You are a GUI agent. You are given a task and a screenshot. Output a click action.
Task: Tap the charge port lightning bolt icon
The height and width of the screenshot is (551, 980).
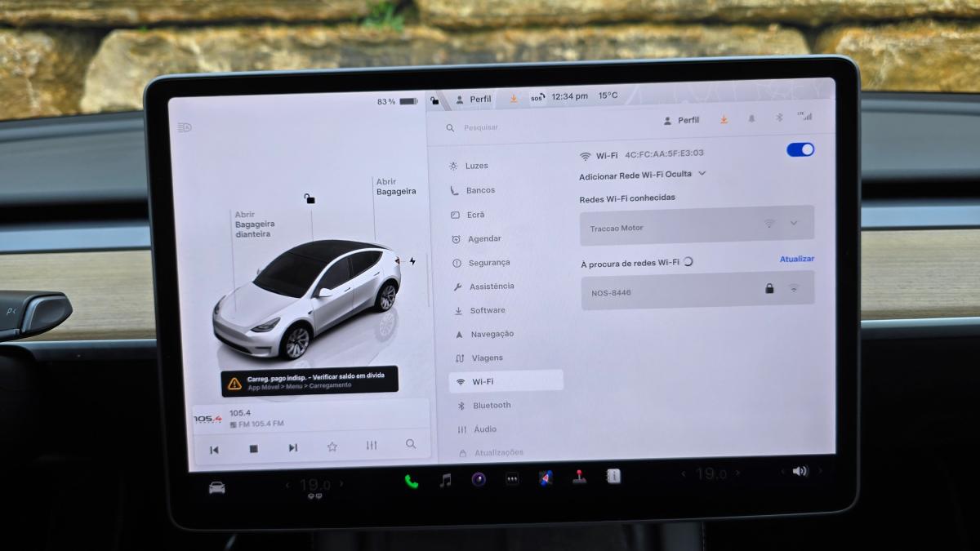coord(412,261)
